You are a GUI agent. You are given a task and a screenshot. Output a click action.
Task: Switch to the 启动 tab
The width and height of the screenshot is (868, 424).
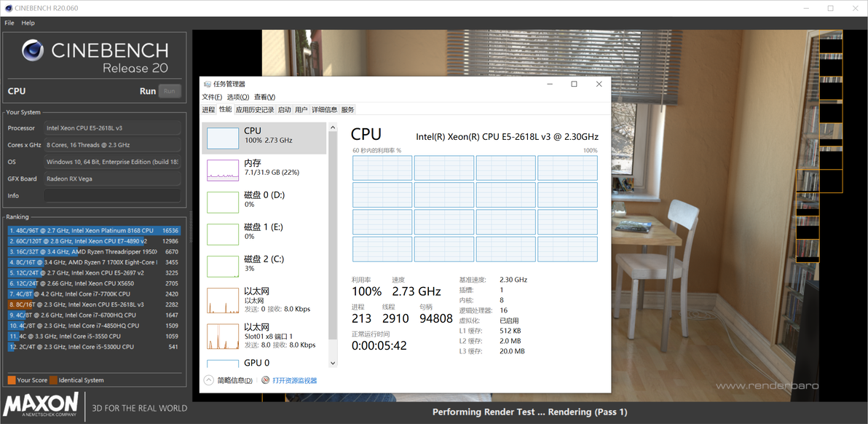(x=285, y=109)
